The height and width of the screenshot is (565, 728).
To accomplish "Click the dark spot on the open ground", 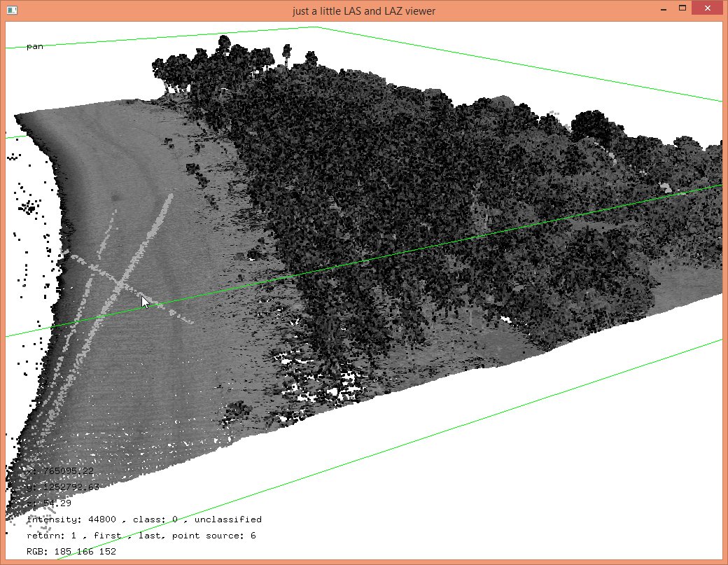I will tap(114, 200).
